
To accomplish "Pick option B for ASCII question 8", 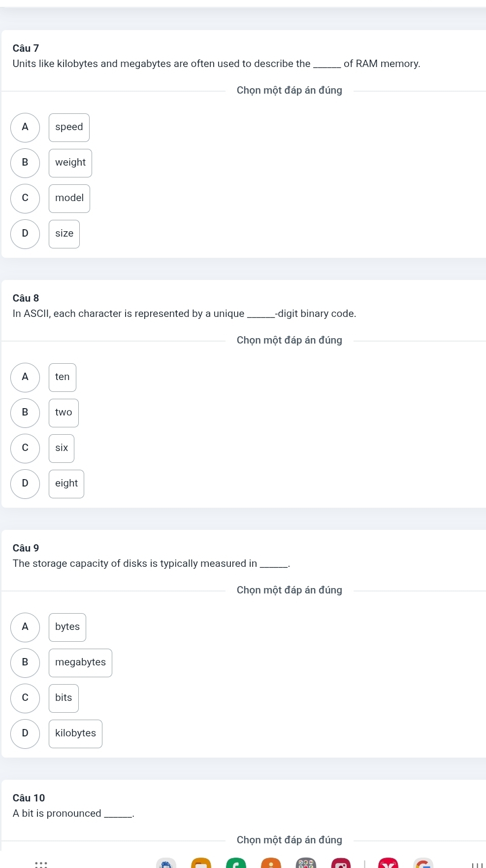I will [25, 413].
